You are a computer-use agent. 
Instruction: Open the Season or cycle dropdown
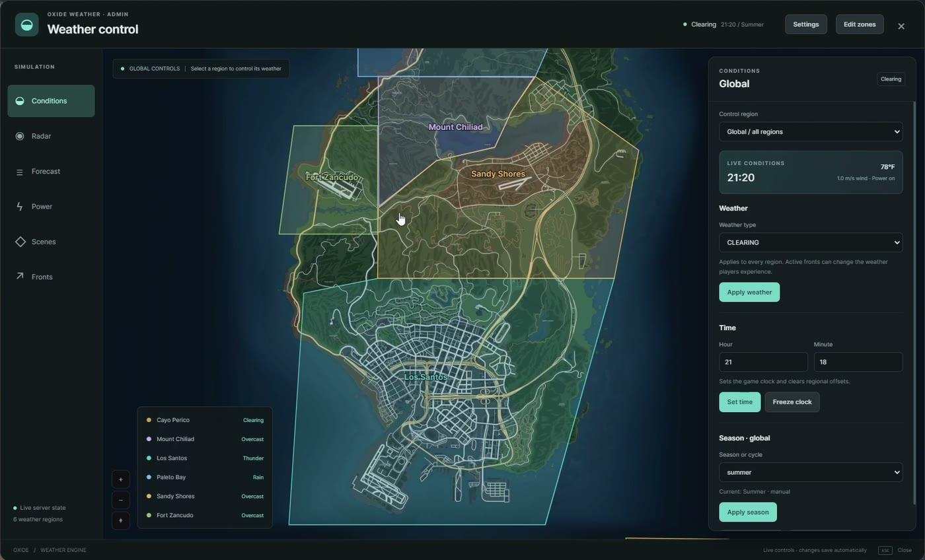coord(811,472)
